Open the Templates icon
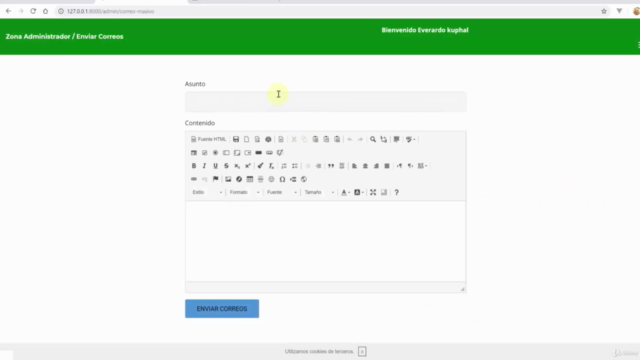640x360 pixels. pyautogui.click(x=281, y=139)
